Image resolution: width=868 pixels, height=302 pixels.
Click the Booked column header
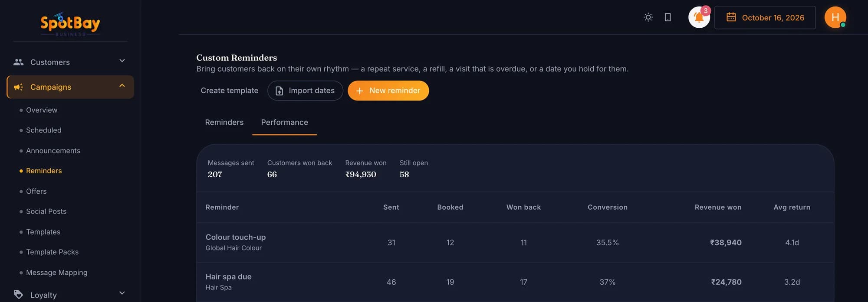[x=450, y=207]
